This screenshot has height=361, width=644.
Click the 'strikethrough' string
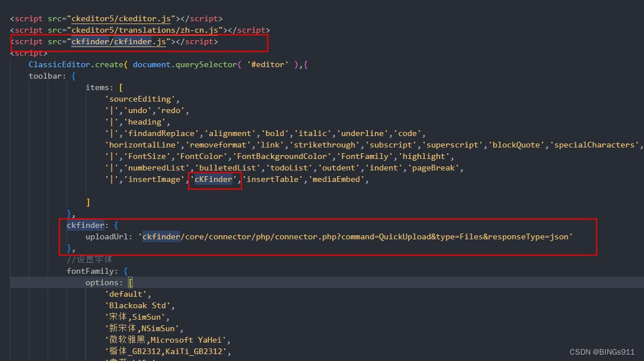click(x=324, y=145)
